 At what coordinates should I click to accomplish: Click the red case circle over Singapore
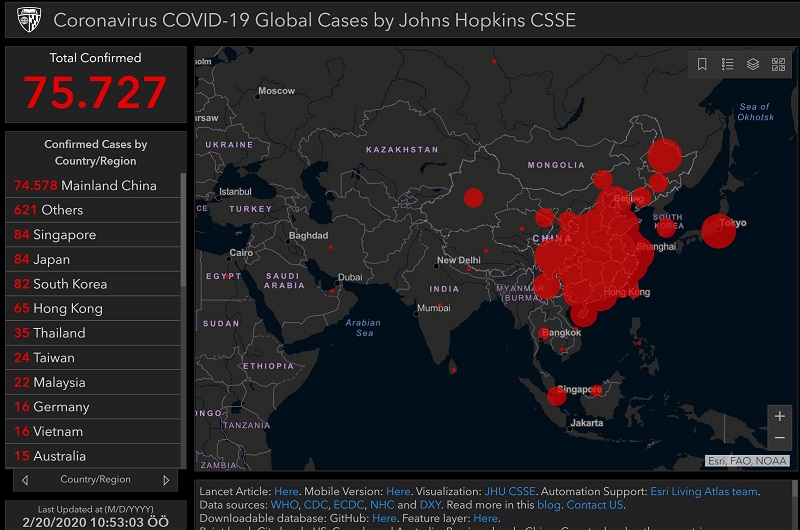click(x=557, y=396)
